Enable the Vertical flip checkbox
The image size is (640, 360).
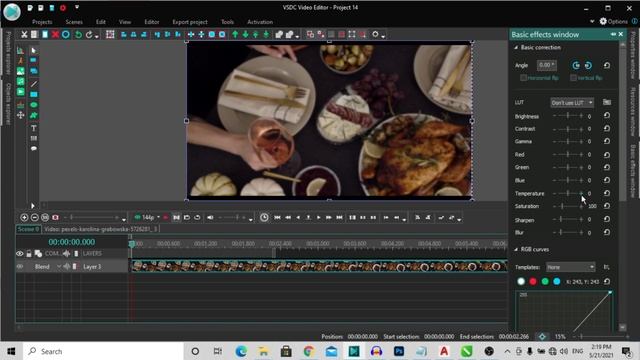[x=573, y=78]
